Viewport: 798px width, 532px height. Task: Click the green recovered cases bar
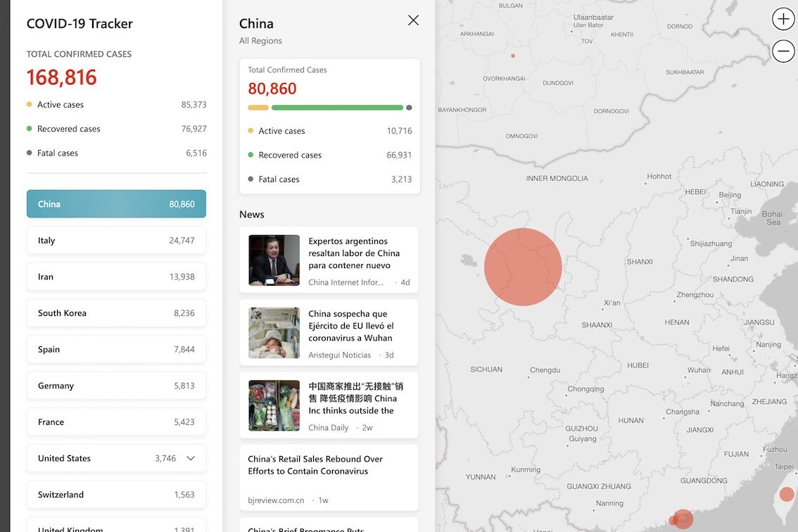coord(337,108)
